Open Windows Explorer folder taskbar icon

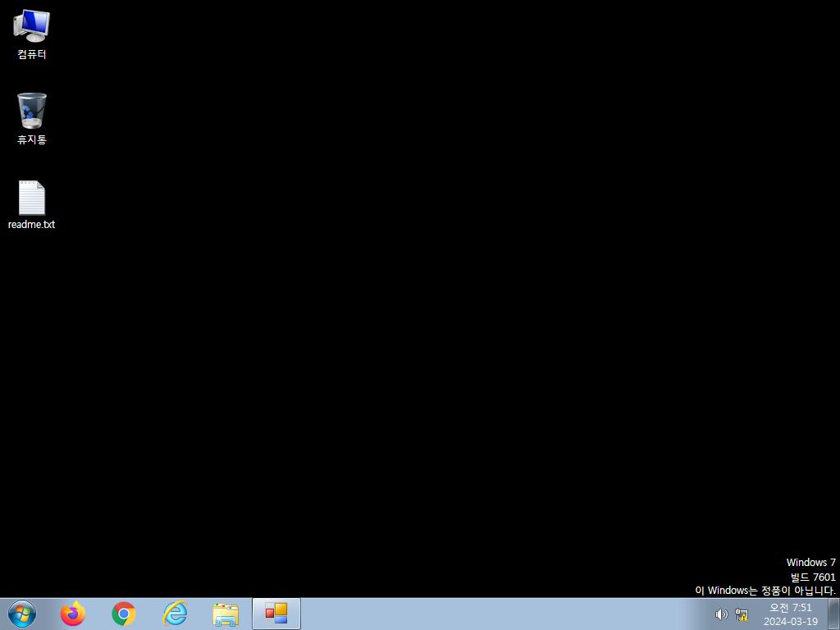point(226,614)
